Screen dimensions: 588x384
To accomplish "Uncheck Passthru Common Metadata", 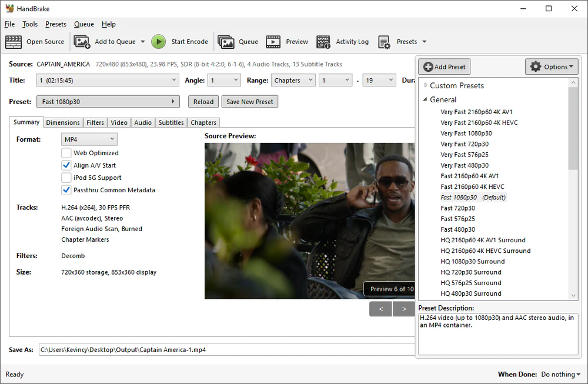I will pyautogui.click(x=66, y=190).
